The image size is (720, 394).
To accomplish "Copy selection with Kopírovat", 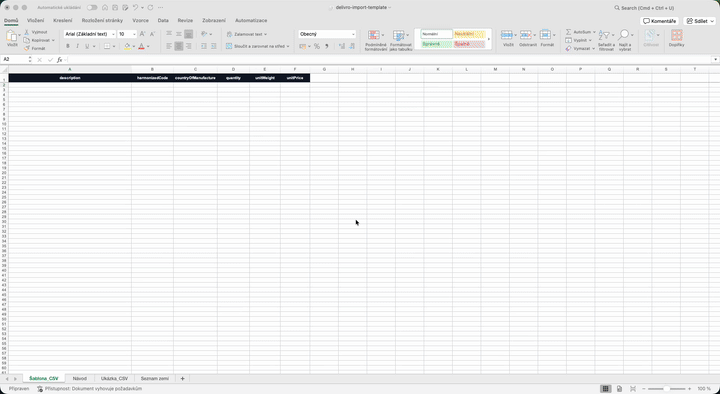I will click(x=37, y=40).
